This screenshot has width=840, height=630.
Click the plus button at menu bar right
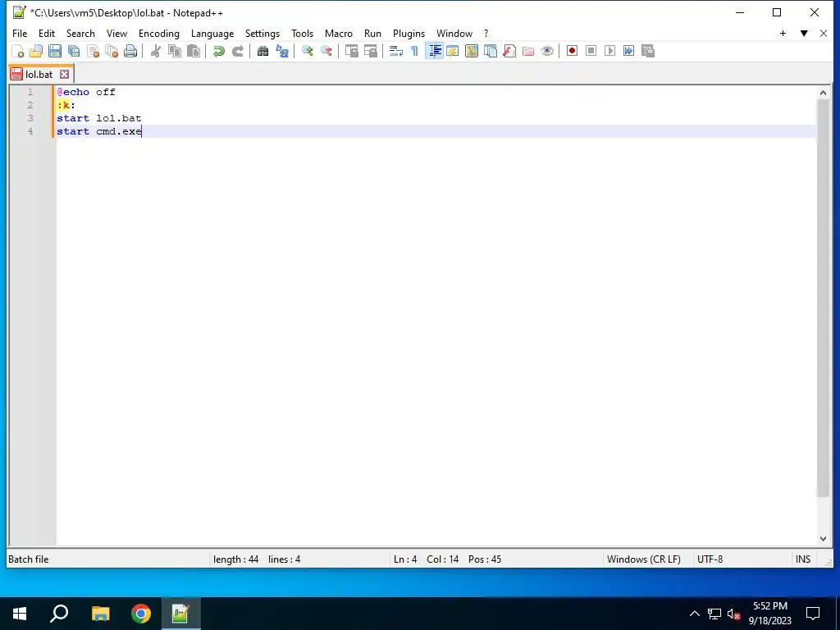(783, 33)
